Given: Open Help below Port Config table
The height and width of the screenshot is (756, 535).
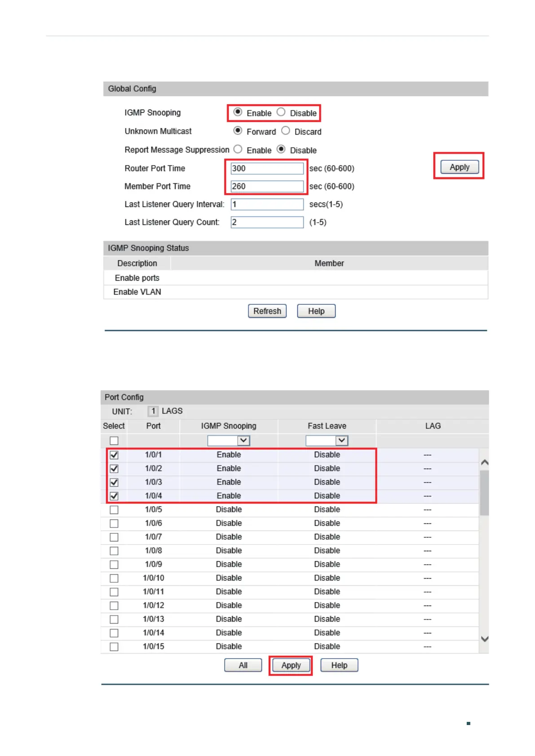Looking at the screenshot, I should 339,665.
